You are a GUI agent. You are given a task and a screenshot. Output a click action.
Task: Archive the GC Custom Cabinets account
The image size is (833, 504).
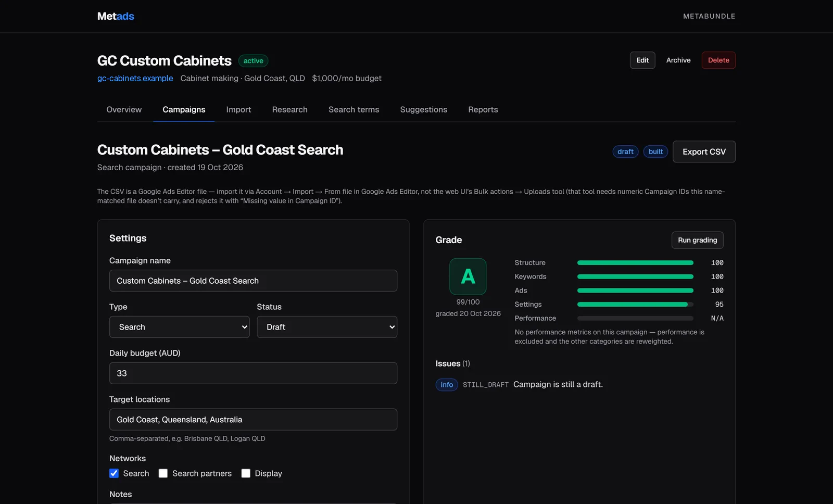click(x=678, y=60)
